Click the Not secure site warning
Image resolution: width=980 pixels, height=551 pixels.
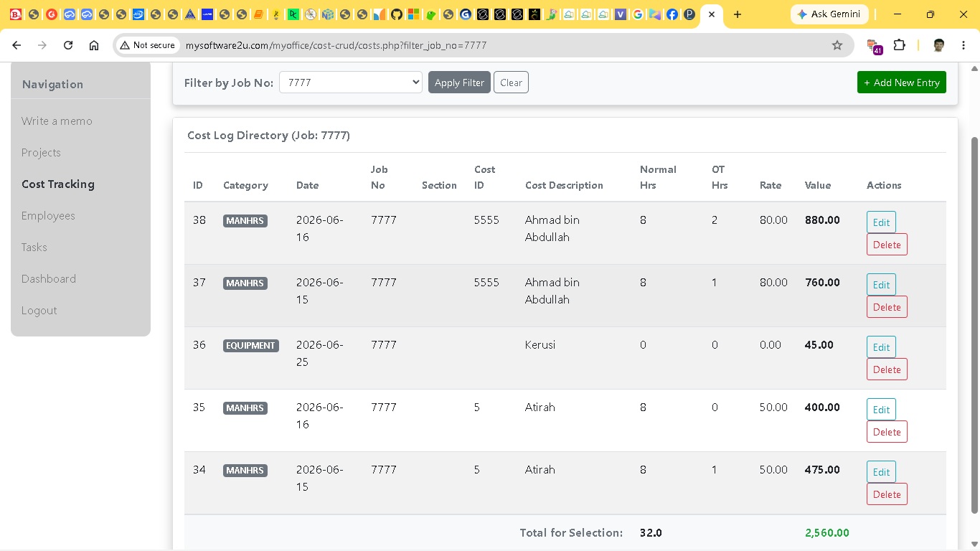148,45
